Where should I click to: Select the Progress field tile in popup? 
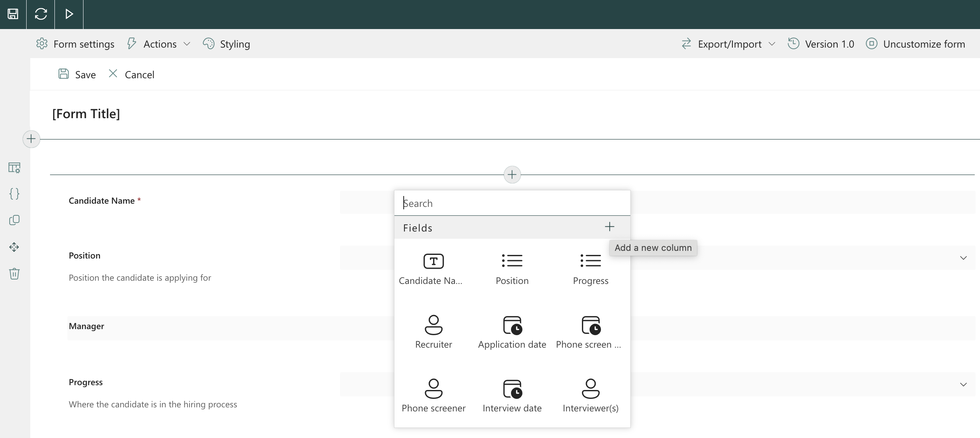591,269
